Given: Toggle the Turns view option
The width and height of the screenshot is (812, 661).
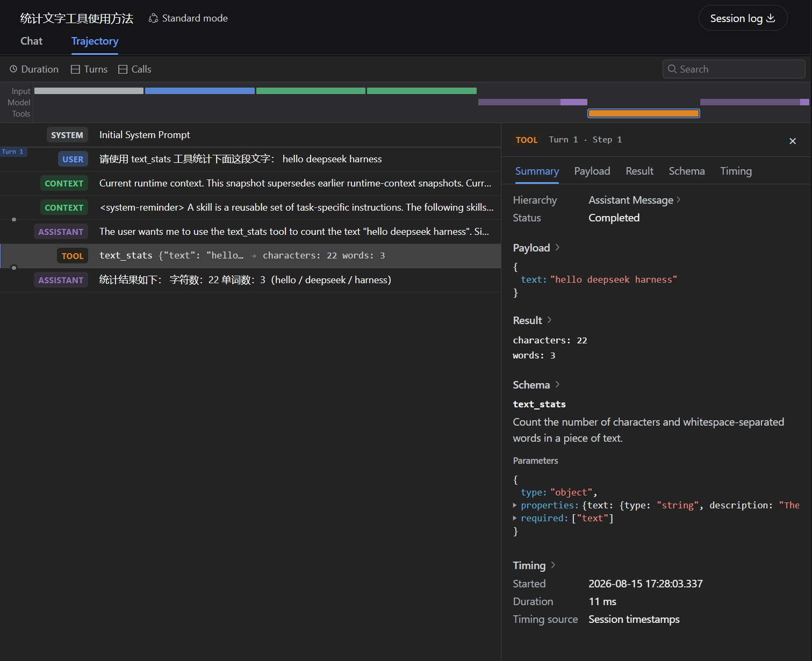Looking at the screenshot, I should pyautogui.click(x=90, y=69).
